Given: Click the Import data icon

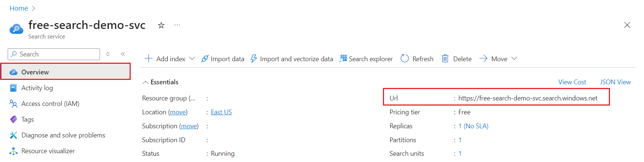Looking at the screenshot, I should (x=205, y=59).
